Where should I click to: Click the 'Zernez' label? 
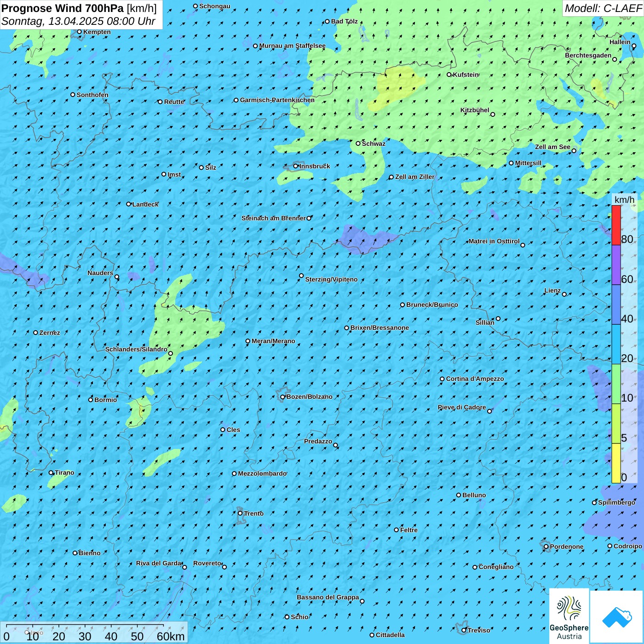[50, 333]
